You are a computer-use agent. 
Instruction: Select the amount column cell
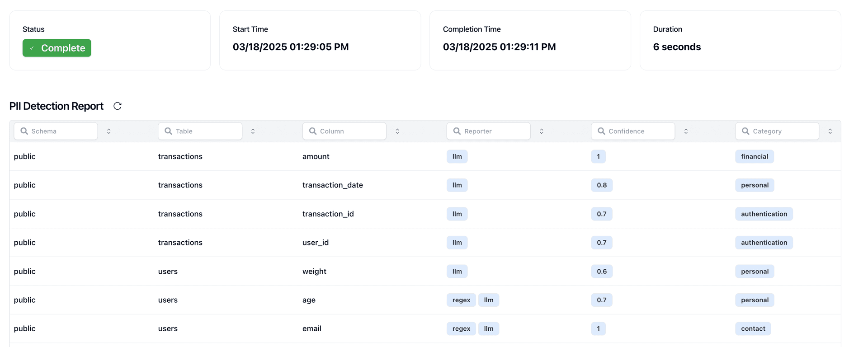tap(316, 156)
